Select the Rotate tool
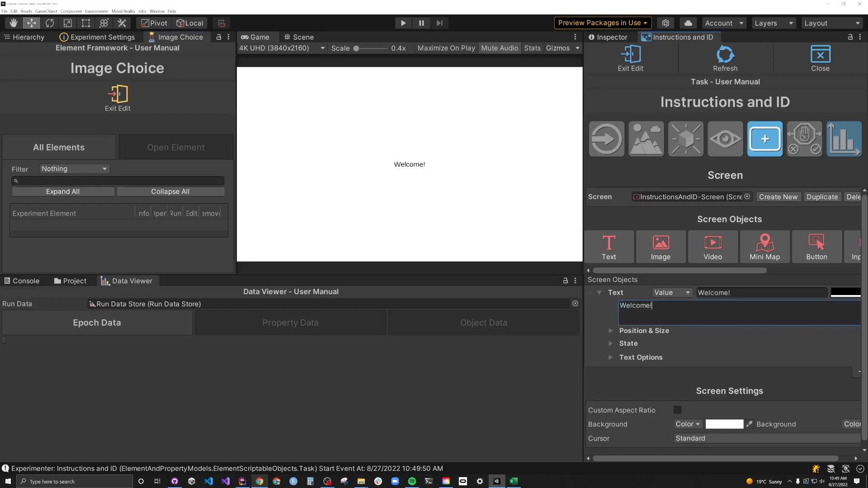This screenshot has width=868, height=488. coord(50,23)
